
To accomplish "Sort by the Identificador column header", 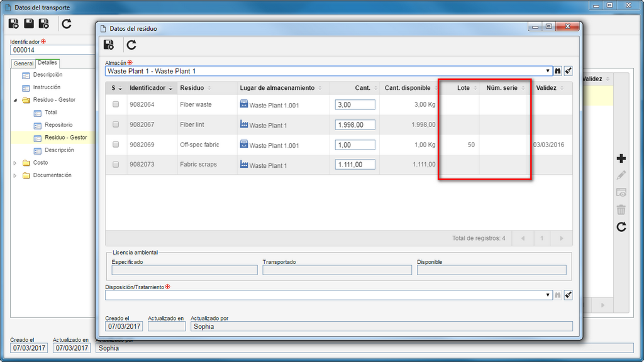I will [152, 88].
